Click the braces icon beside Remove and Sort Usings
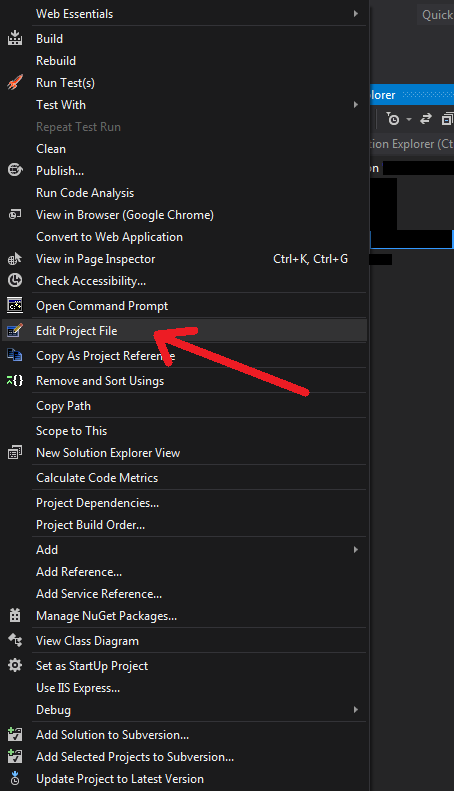 [x=15, y=380]
